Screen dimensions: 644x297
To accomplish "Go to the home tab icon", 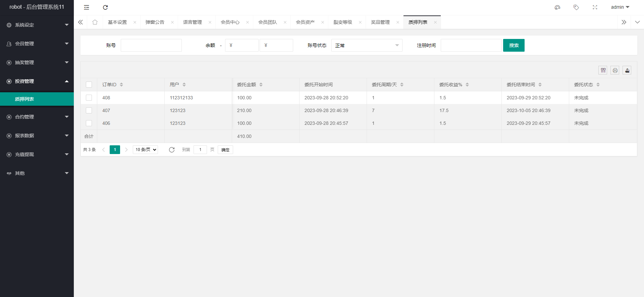I will click(x=95, y=22).
